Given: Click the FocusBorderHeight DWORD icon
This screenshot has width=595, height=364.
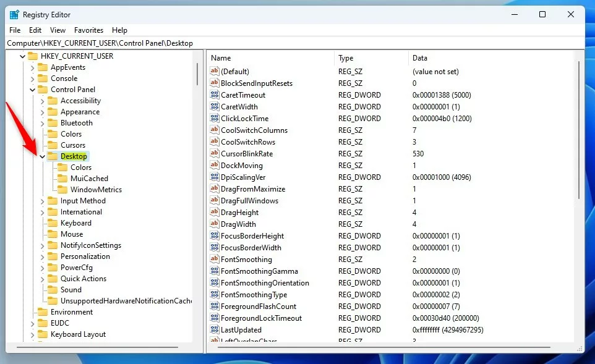Looking at the screenshot, I should pos(215,236).
